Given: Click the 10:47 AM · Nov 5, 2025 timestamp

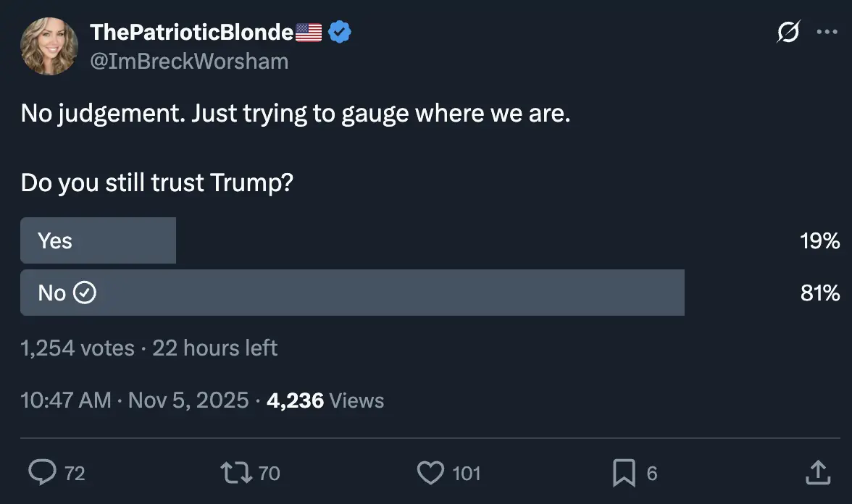Looking at the screenshot, I should [x=135, y=400].
